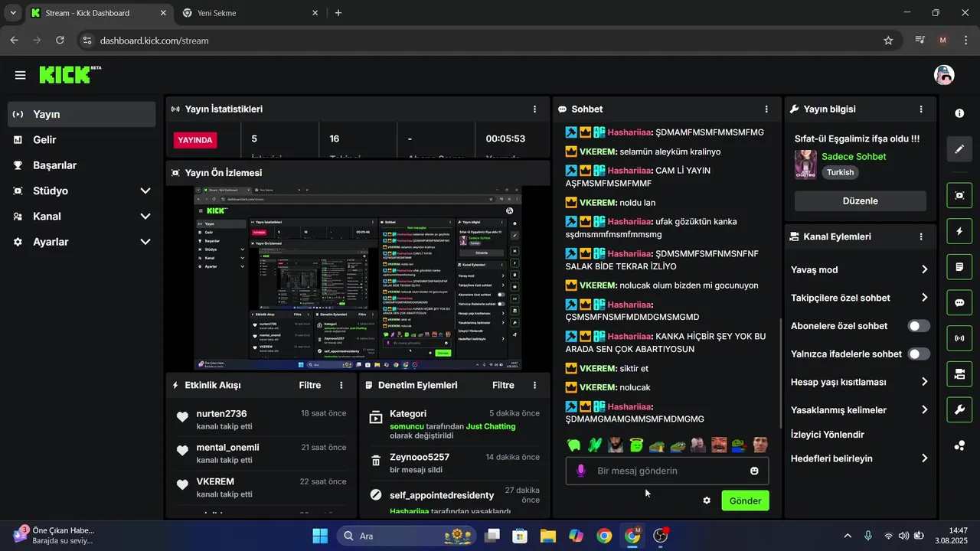Click the chat panel scrollbar
Screen dimensions: 980x551
click(x=780, y=373)
